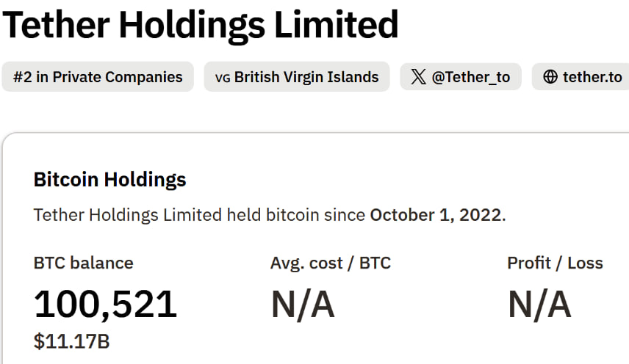629x364 pixels.
Task: Click N/A under Avg. cost / BTC
Action: click(x=303, y=304)
